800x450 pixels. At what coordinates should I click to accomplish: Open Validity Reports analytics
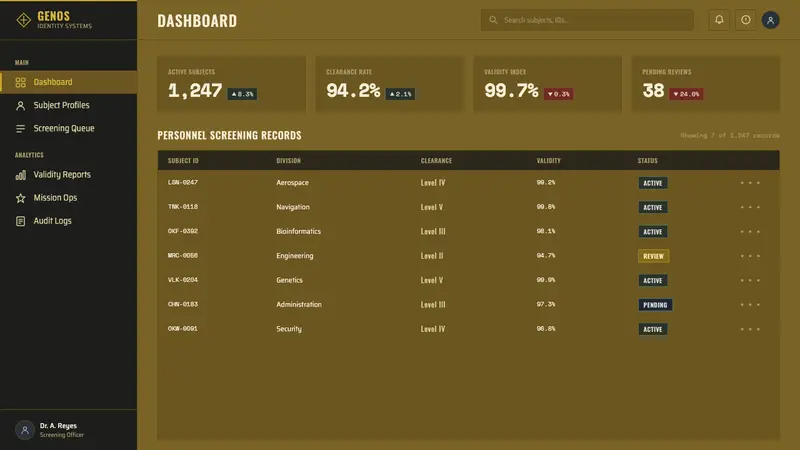[x=68, y=174]
